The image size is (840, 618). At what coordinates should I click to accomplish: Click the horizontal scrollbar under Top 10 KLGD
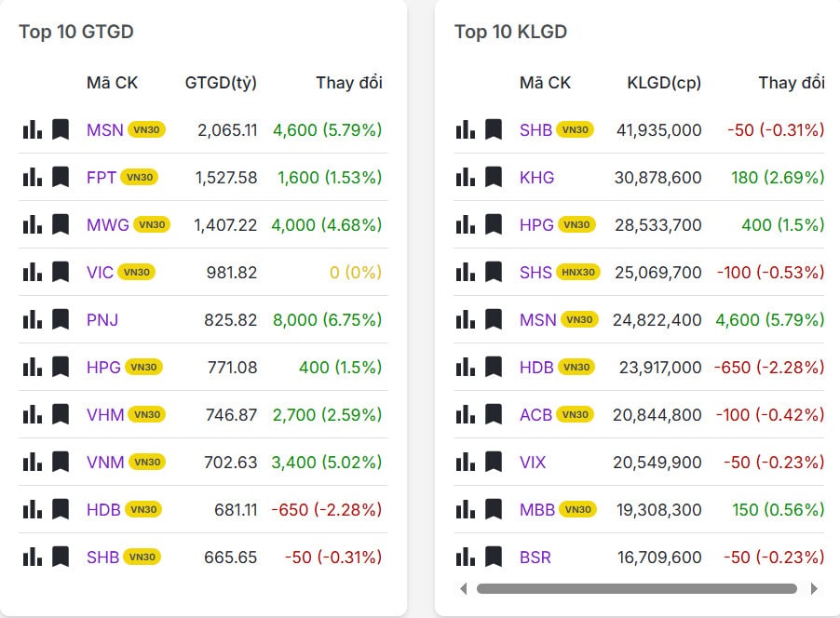[x=637, y=588]
